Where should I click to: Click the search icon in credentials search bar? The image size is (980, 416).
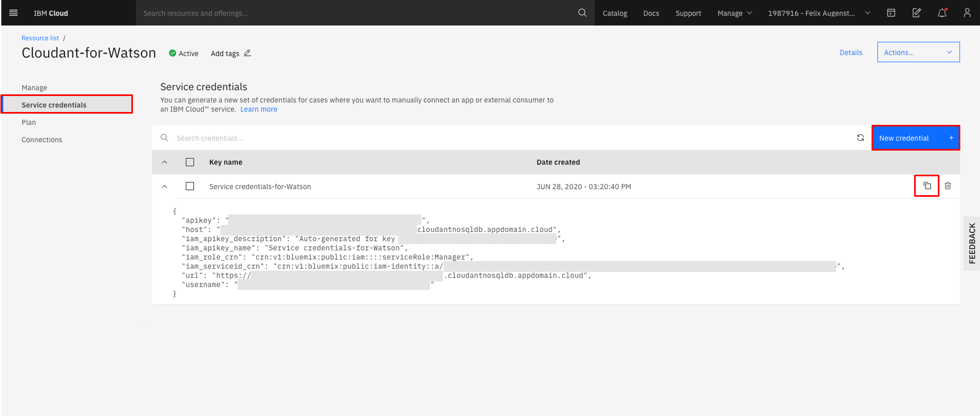164,138
